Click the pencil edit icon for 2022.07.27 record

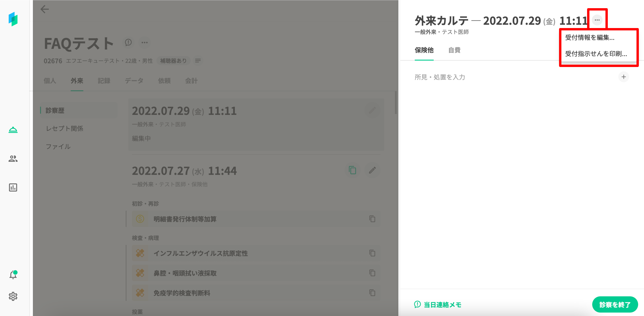coord(372,170)
